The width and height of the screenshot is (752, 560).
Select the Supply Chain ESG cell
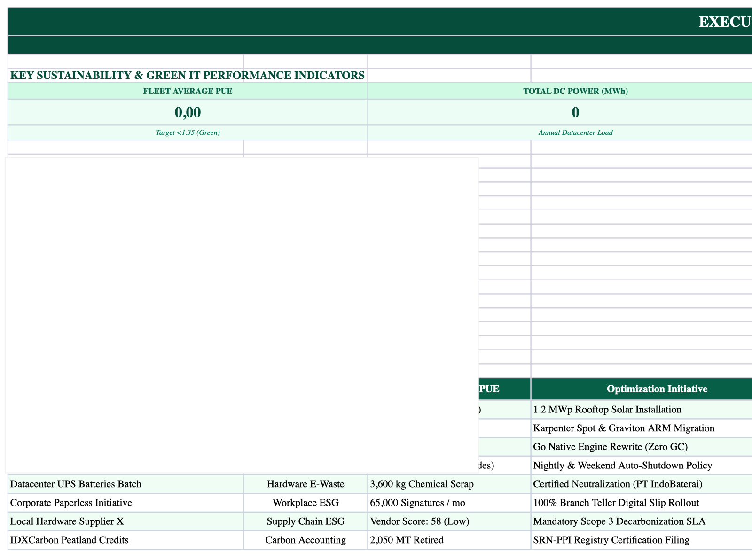(305, 521)
